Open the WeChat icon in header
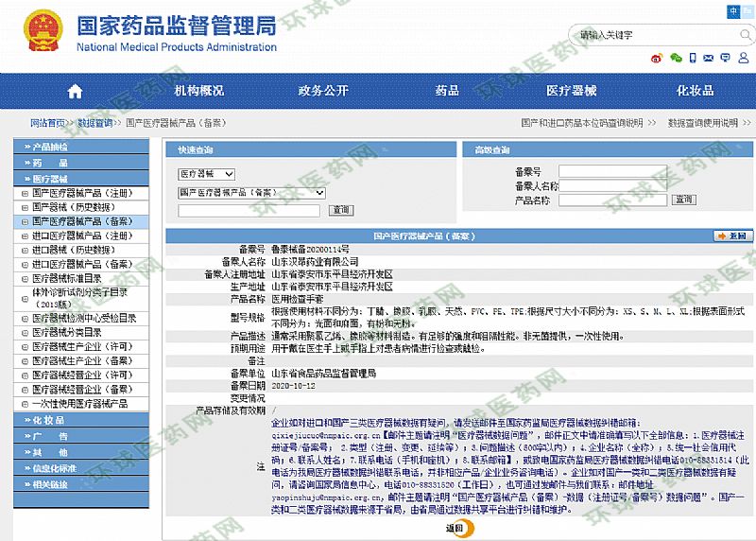756x541 pixels. click(x=676, y=58)
